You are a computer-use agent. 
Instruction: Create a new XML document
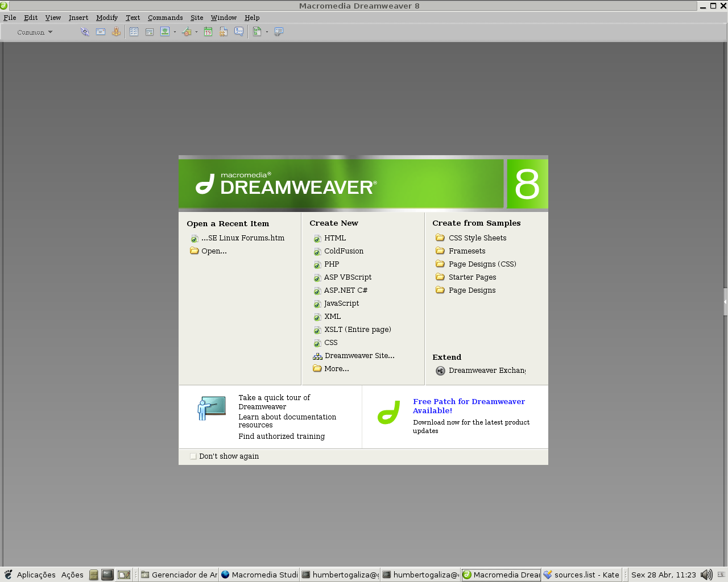click(x=327, y=317)
